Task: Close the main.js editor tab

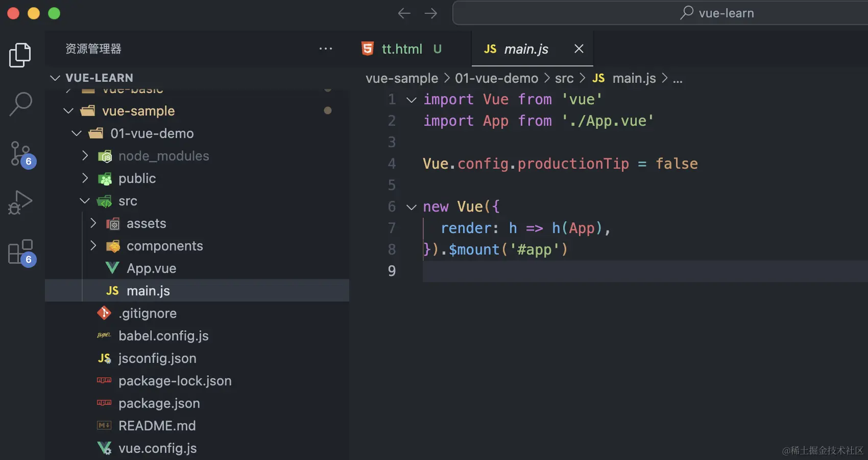Action: tap(578, 49)
